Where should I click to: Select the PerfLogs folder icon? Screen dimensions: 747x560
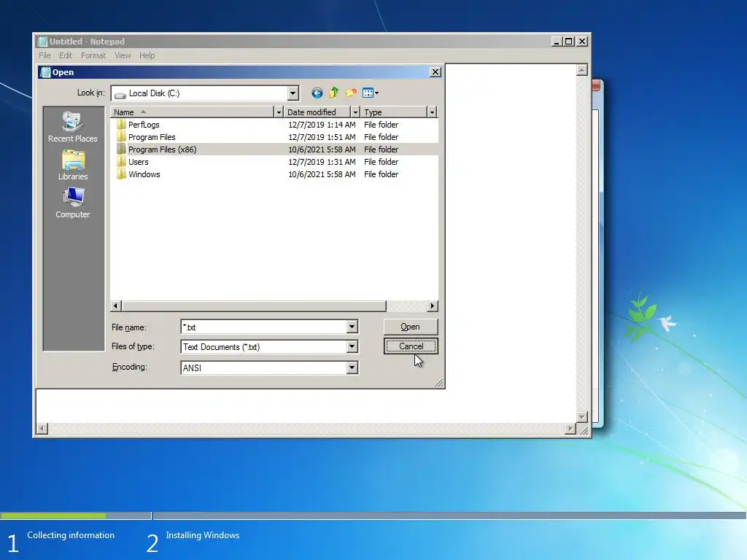coord(121,125)
